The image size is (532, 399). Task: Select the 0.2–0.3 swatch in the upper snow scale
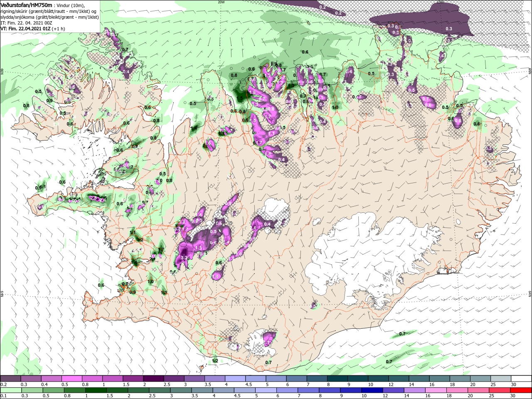[x=10, y=379]
